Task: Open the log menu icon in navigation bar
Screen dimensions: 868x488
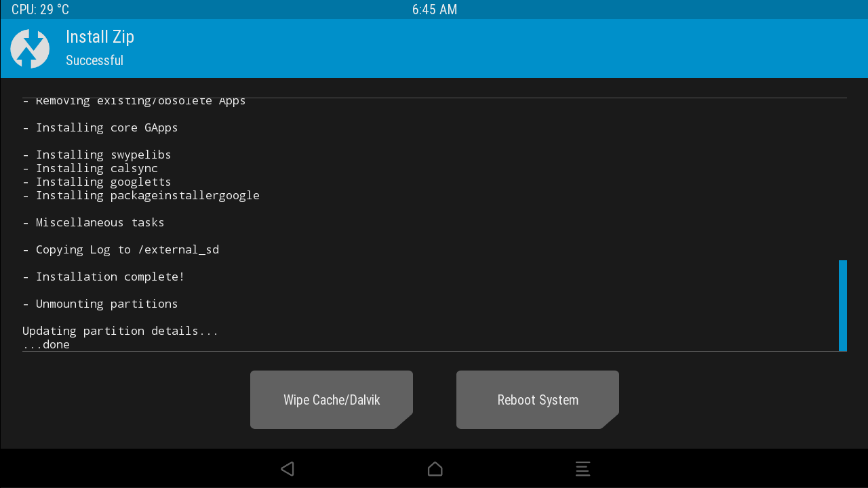Action: click(x=583, y=468)
